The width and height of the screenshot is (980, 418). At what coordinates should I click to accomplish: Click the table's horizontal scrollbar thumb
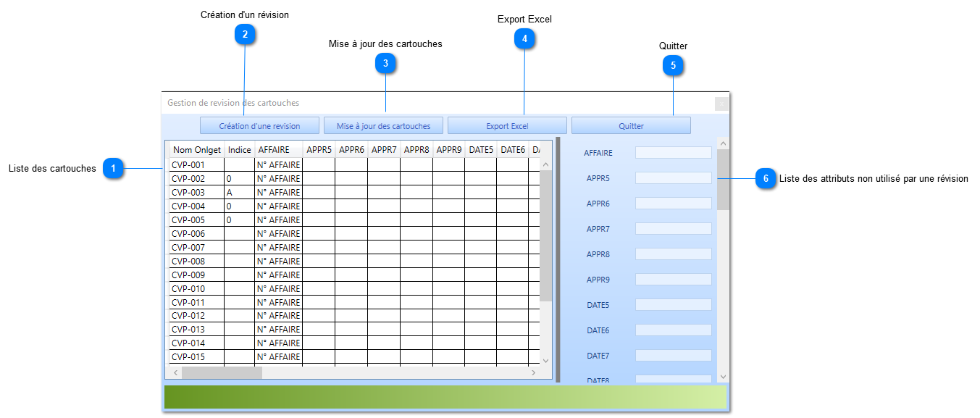(222, 372)
